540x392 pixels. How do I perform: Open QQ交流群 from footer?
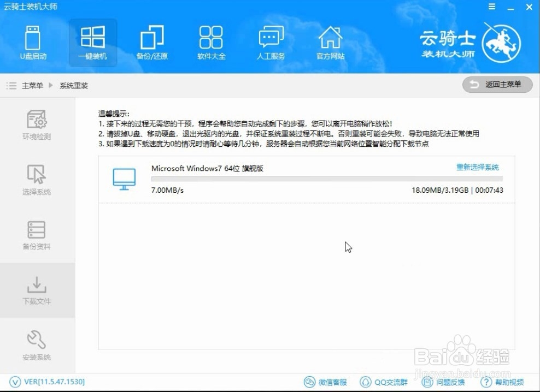coord(391,382)
